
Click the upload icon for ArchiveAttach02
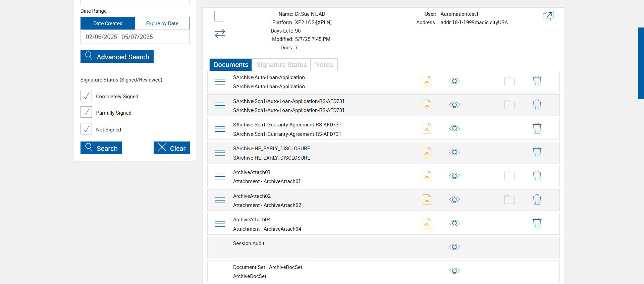pyautogui.click(x=427, y=200)
